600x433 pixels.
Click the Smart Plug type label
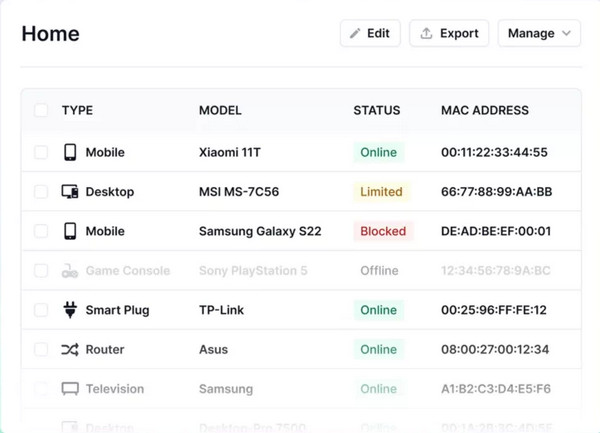pos(117,310)
